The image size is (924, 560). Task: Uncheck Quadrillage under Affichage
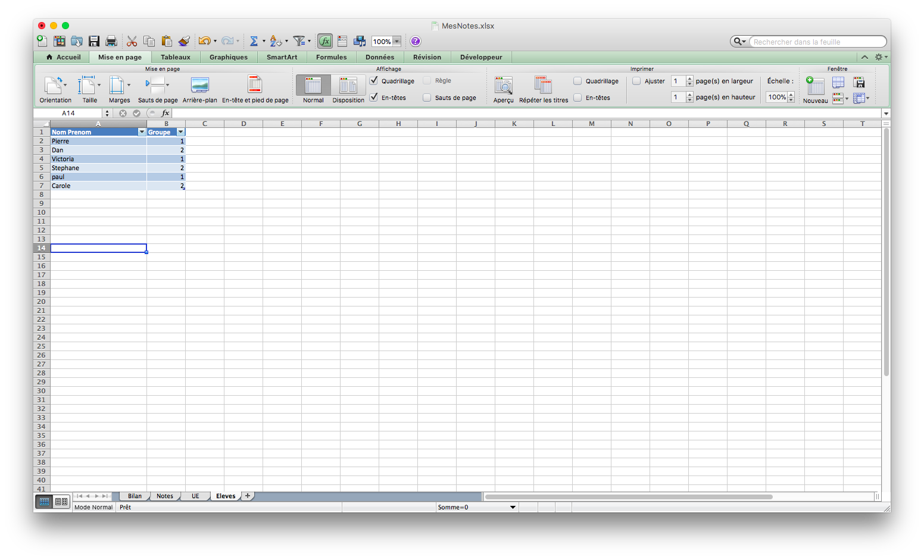pyautogui.click(x=374, y=81)
